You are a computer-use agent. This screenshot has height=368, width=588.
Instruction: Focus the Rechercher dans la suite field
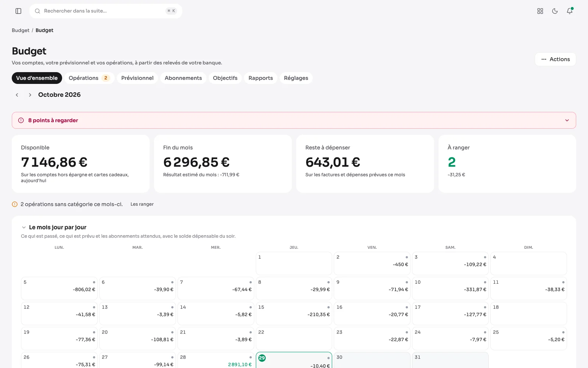click(106, 11)
